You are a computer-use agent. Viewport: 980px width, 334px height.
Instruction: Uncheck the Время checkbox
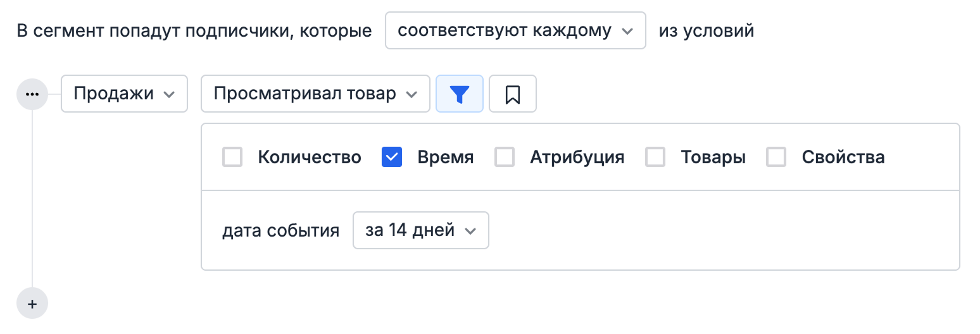[x=392, y=158]
